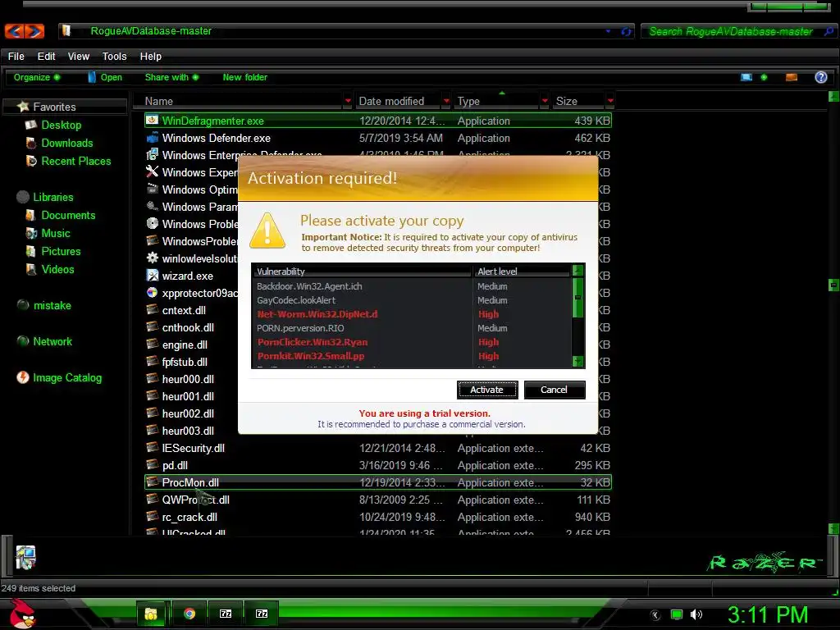Click the Music library icon
This screenshot has width=840, height=630.
(31, 233)
